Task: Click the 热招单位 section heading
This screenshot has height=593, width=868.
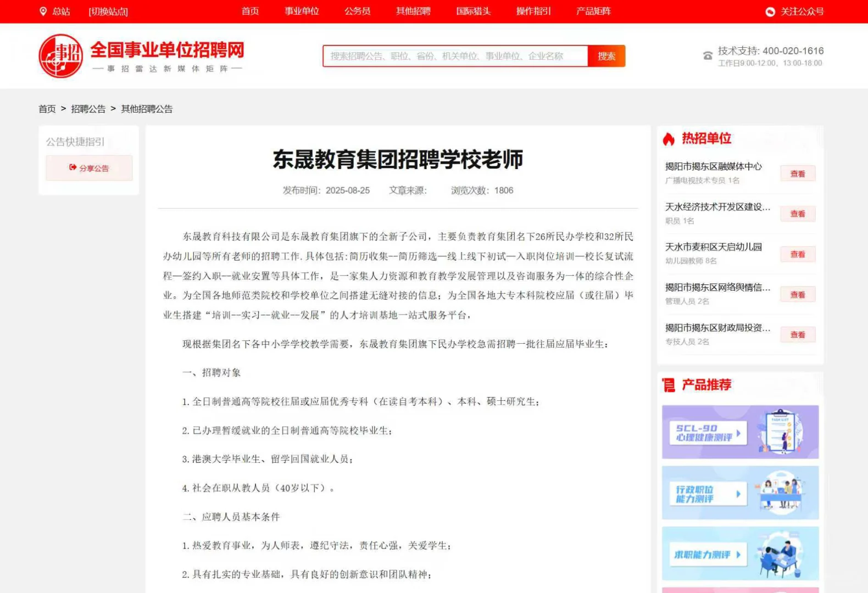Action: (x=706, y=138)
